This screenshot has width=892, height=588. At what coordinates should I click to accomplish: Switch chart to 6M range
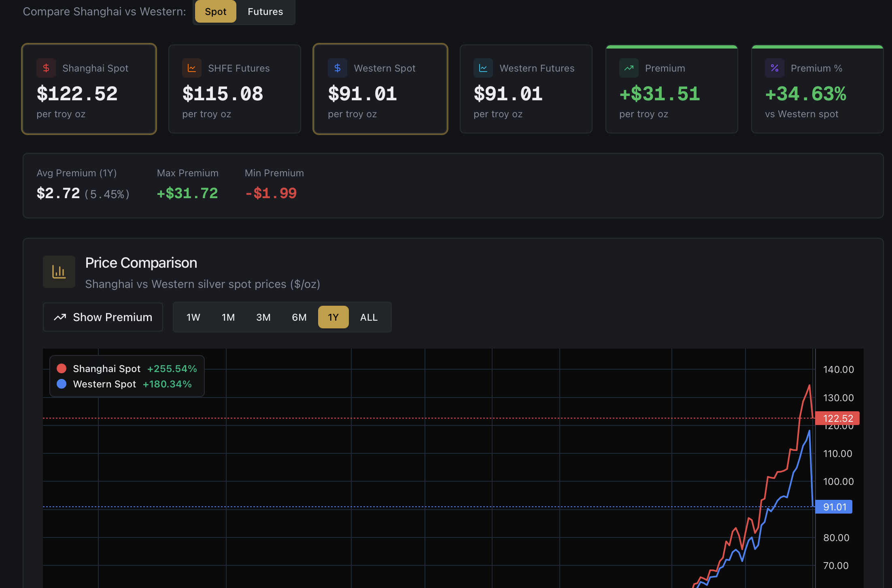(x=299, y=317)
